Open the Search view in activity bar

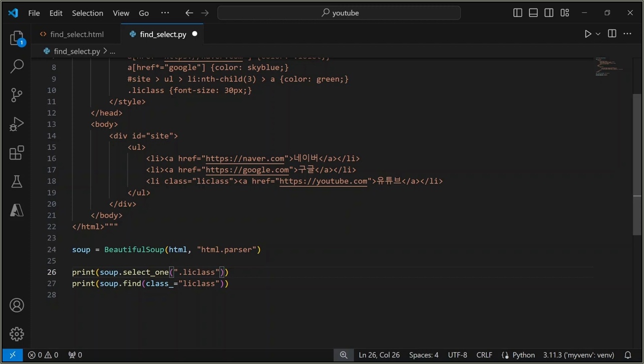pyautogui.click(x=16, y=66)
